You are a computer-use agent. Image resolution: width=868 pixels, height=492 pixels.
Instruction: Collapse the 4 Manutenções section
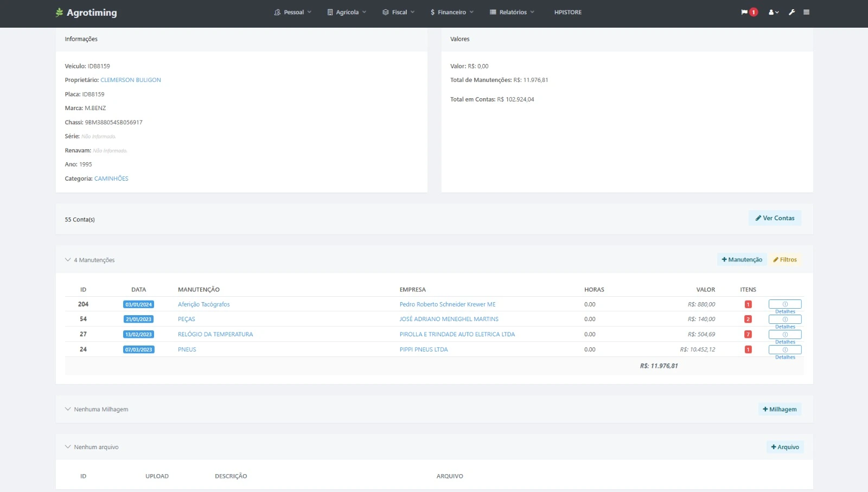point(68,260)
